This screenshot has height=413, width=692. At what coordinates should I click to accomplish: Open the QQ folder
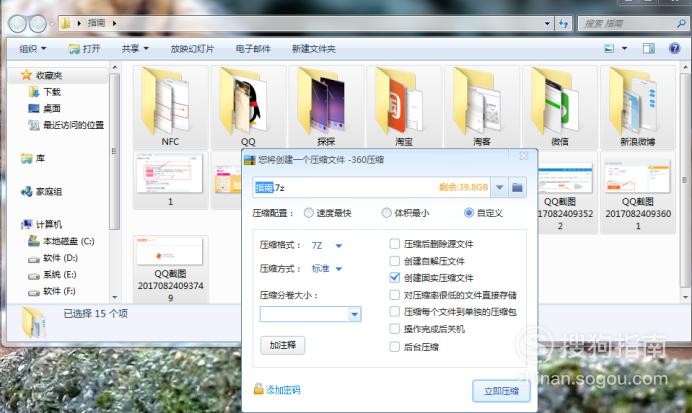pos(248,107)
